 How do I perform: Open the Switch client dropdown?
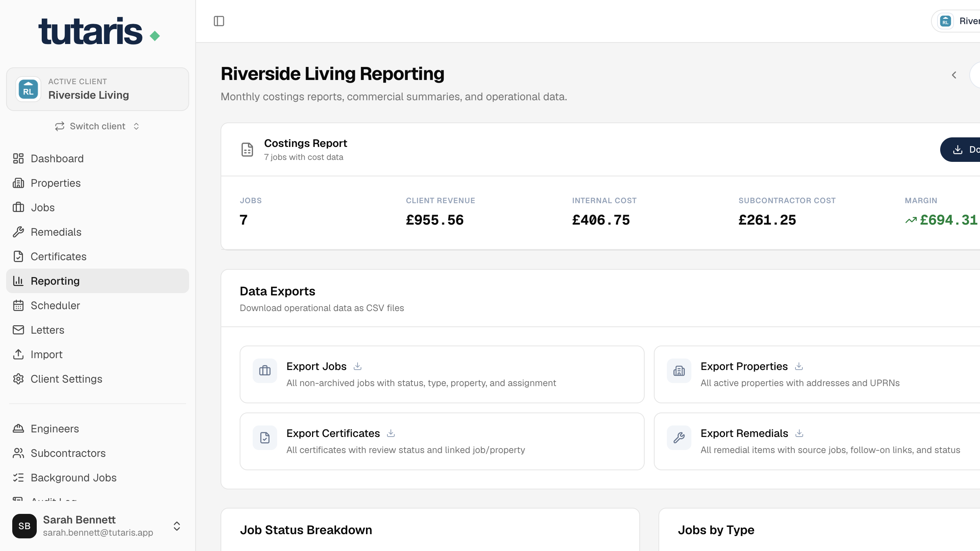(x=98, y=126)
